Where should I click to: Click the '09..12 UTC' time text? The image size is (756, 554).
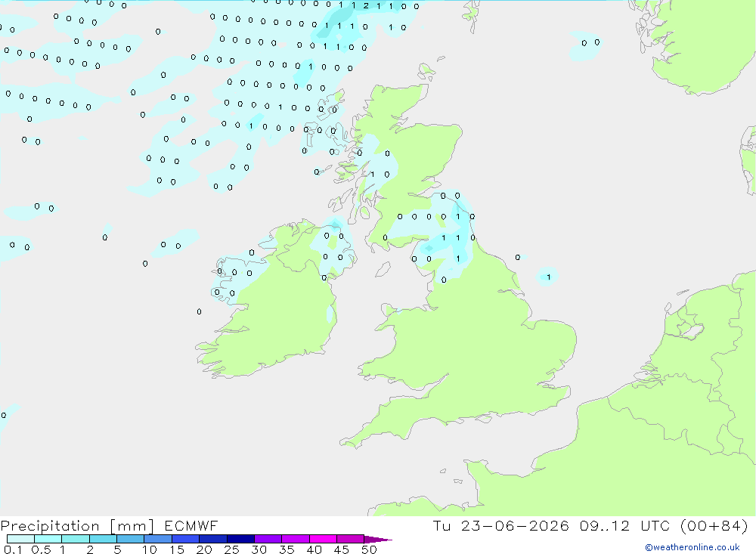click(x=625, y=526)
